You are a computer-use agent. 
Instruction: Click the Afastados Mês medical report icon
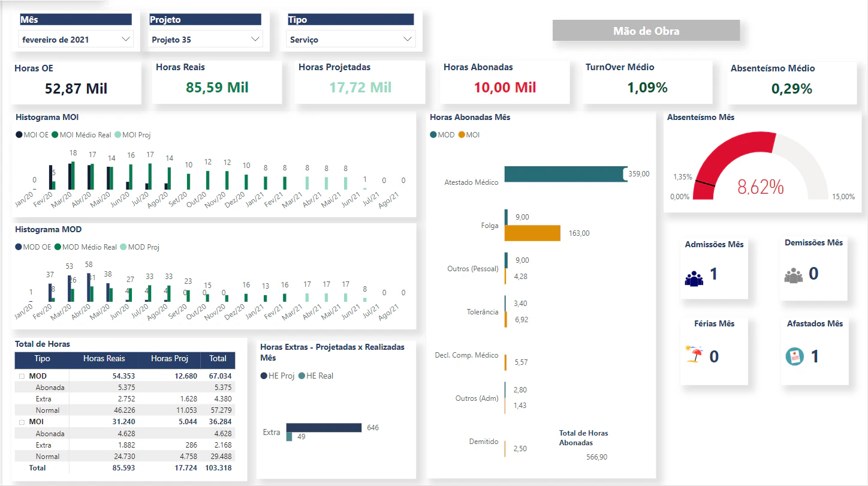[x=794, y=356]
